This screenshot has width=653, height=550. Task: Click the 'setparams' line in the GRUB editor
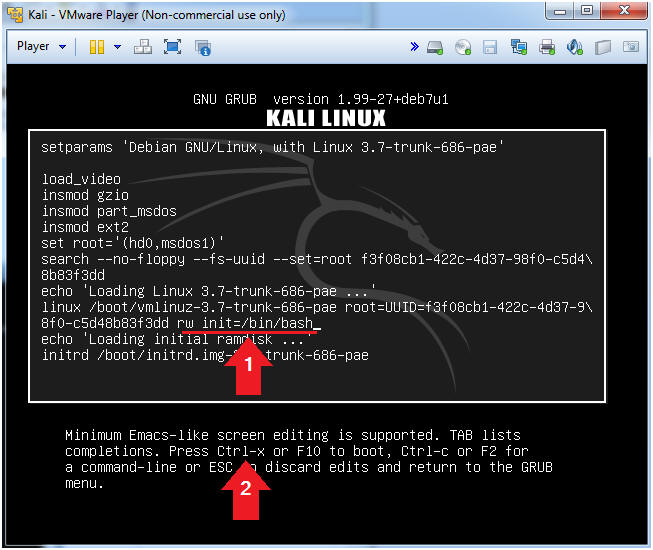272,147
